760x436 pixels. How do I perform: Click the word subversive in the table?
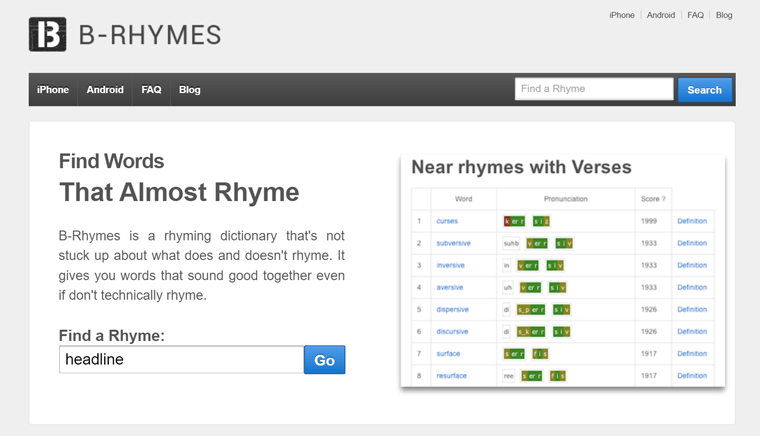coord(454,243)
